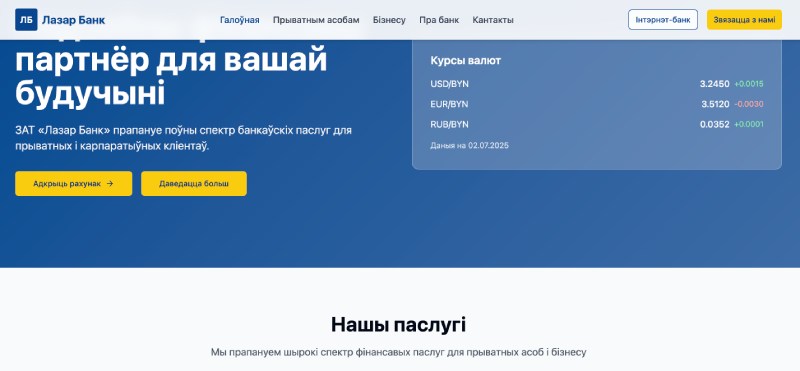Select the 3.2450 exchange rate value

pos(714,84)
